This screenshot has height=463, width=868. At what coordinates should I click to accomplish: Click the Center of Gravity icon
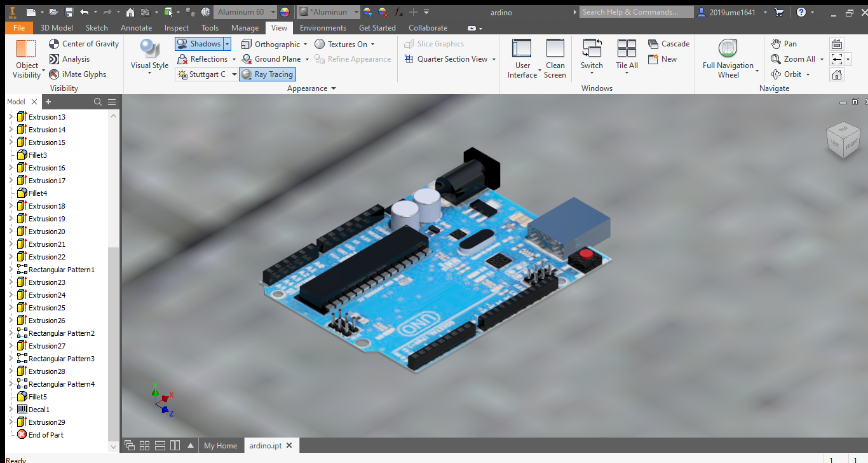[55, 44]
